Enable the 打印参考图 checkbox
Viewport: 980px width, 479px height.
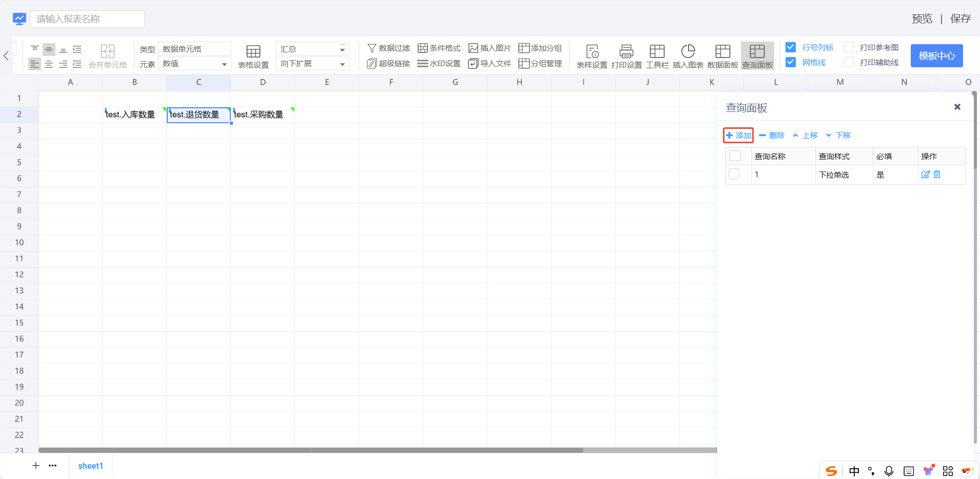[849, 47]
